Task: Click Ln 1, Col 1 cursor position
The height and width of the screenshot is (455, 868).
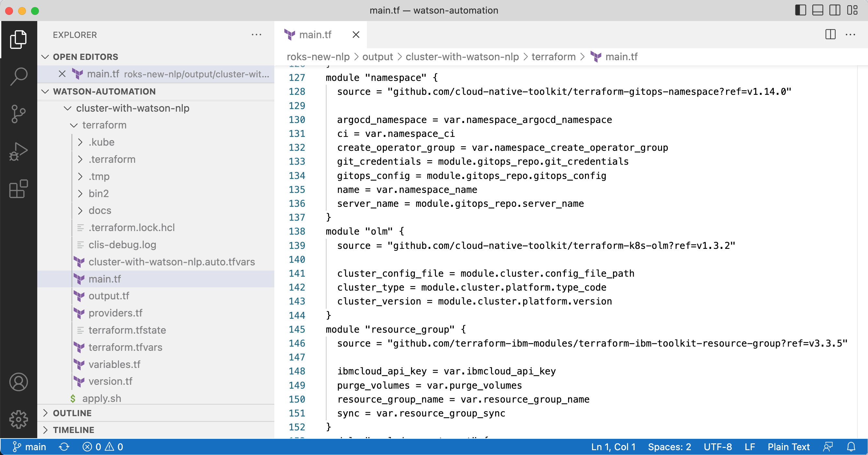Action: (613, 447)
